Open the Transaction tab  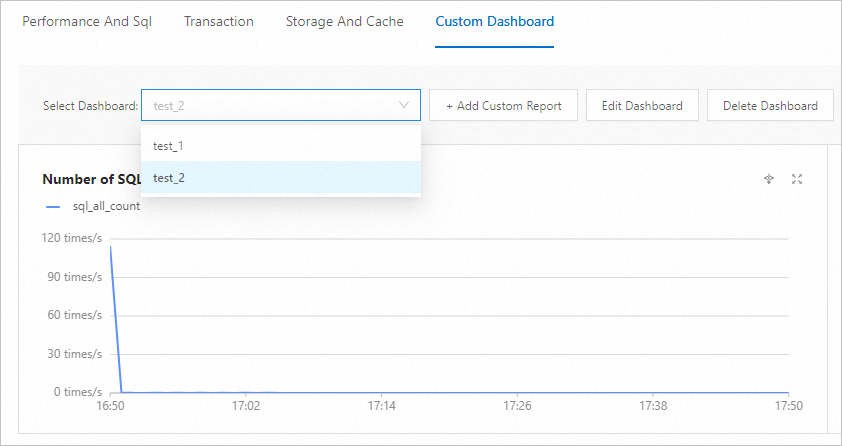[219, 21]
